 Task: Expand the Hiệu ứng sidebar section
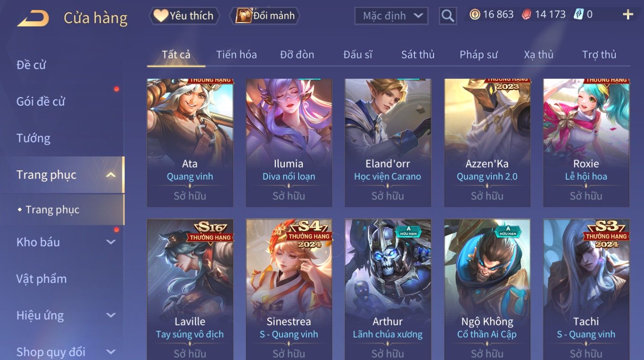(111, 315)
